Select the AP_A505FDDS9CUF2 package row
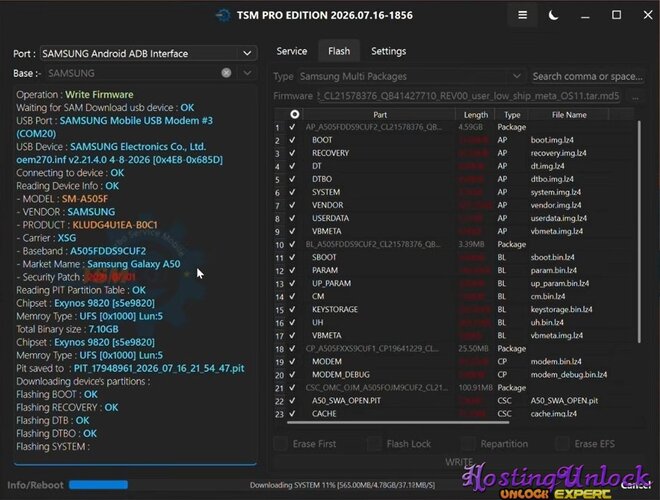This screenshot has height=500, width=660. click(455, 127)
